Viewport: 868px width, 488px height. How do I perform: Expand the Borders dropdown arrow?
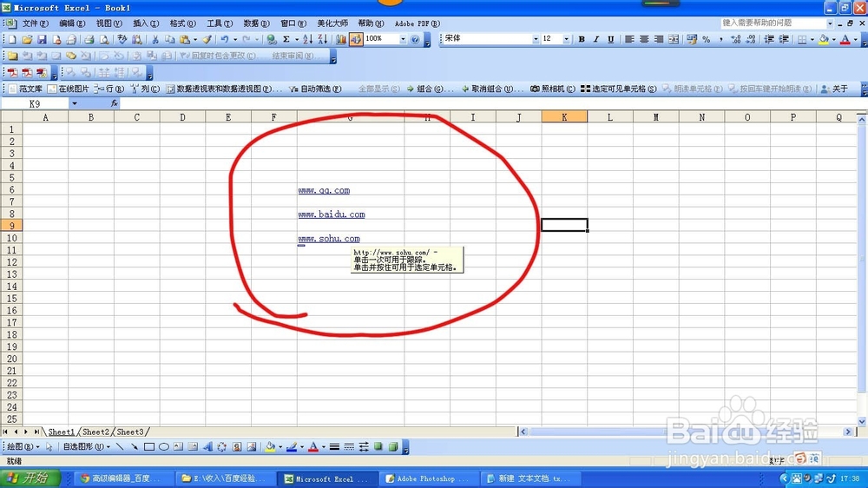(812, 39)
